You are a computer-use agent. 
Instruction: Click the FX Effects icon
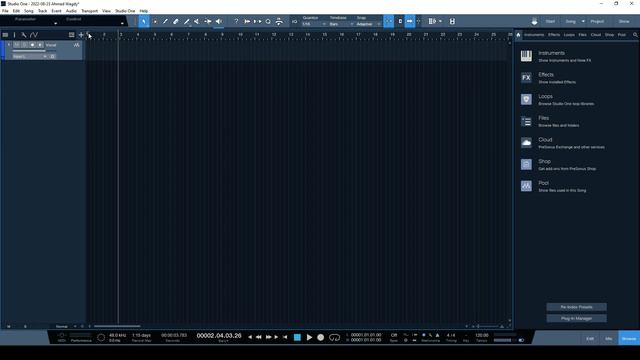tap(526, 78)
